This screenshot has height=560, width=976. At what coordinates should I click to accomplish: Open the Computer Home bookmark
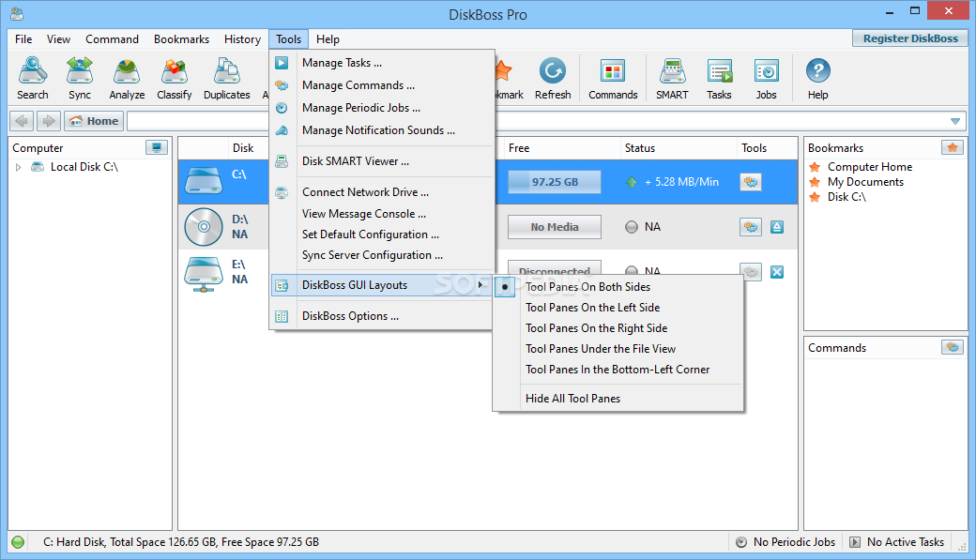[870, 167]
